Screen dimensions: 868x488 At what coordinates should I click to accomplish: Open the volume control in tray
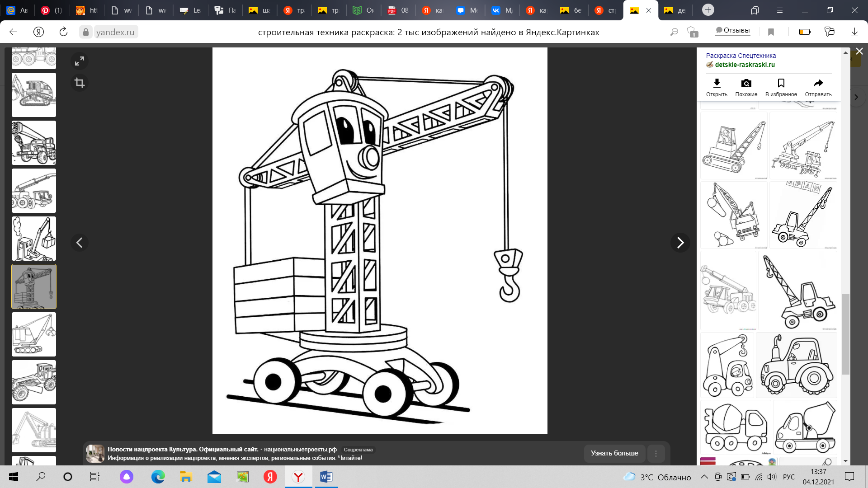tap(772, 477)
